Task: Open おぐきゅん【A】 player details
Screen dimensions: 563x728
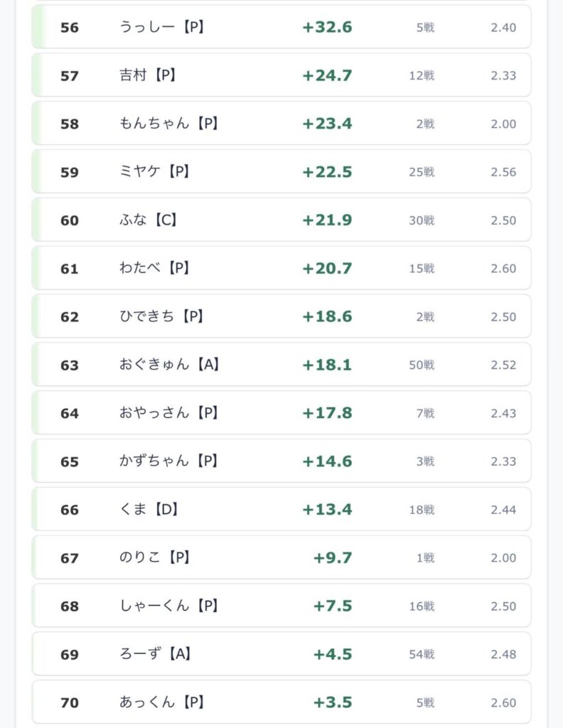Action: pos(281,365)
